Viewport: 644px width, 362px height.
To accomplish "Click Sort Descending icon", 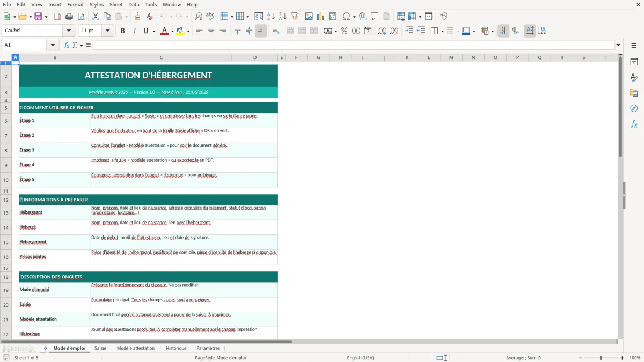I will click(282, 17).
